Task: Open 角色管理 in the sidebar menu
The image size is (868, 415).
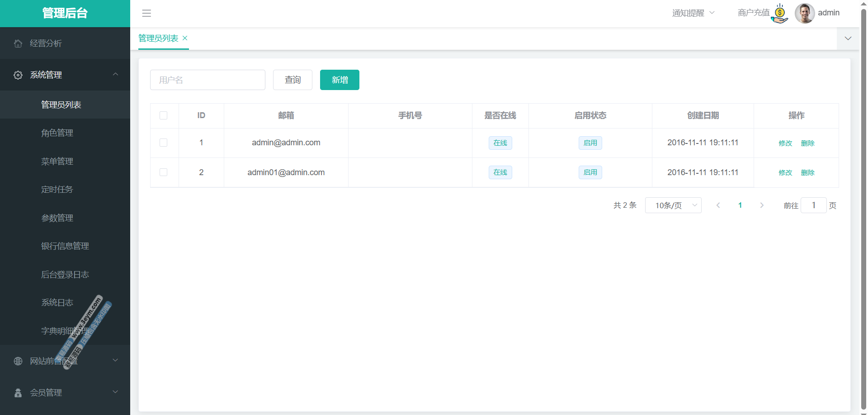Action: 57,133
